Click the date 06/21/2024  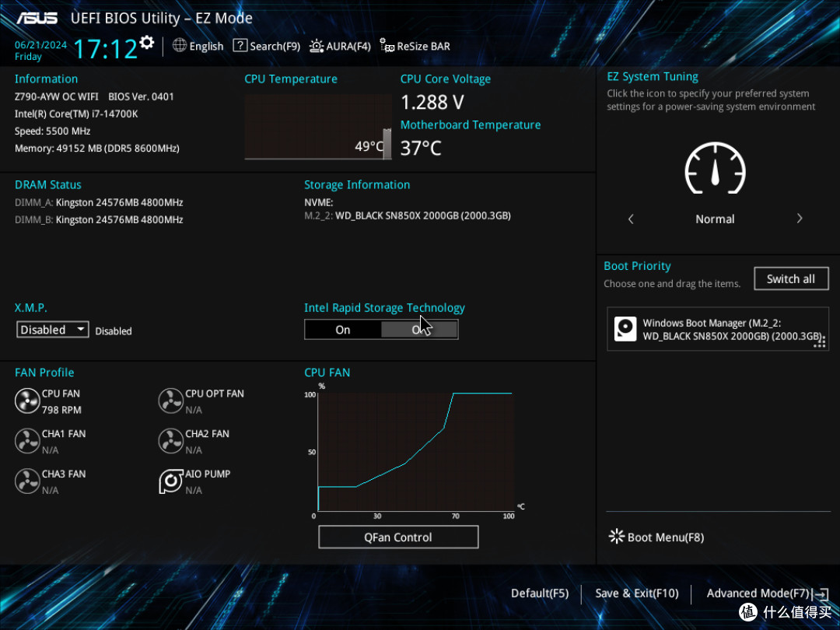pyautogui.click(x=40, y=45)
